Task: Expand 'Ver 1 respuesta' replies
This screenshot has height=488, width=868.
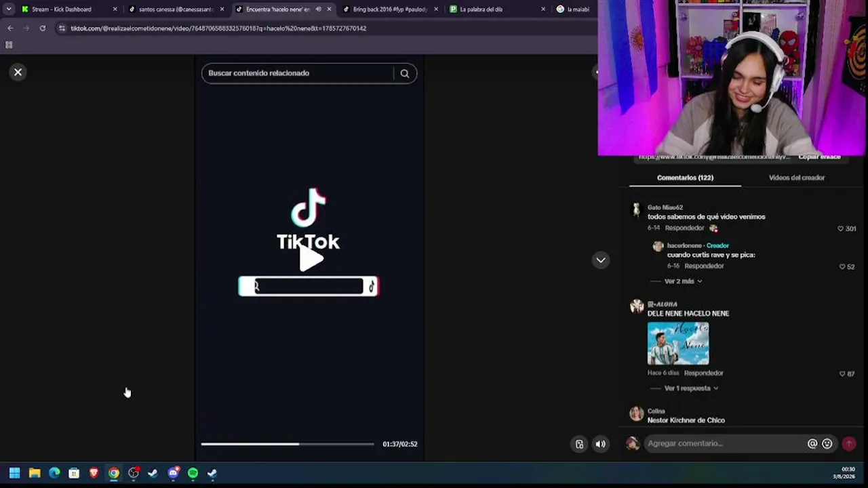Action: (x=691, y=388)
